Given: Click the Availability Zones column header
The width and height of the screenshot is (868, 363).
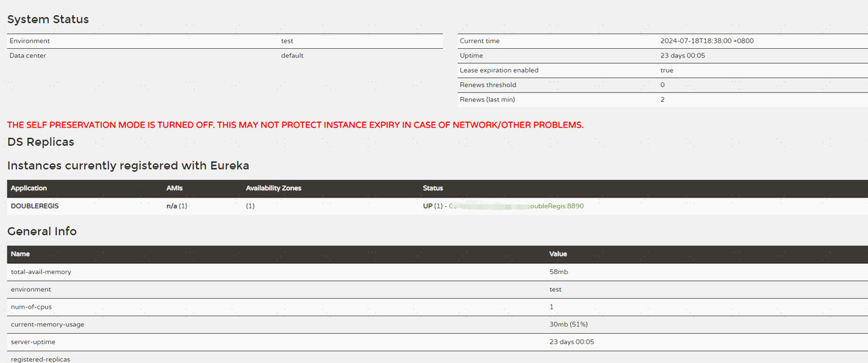Looking at the screenshot, I should click(x=273, y=188).
